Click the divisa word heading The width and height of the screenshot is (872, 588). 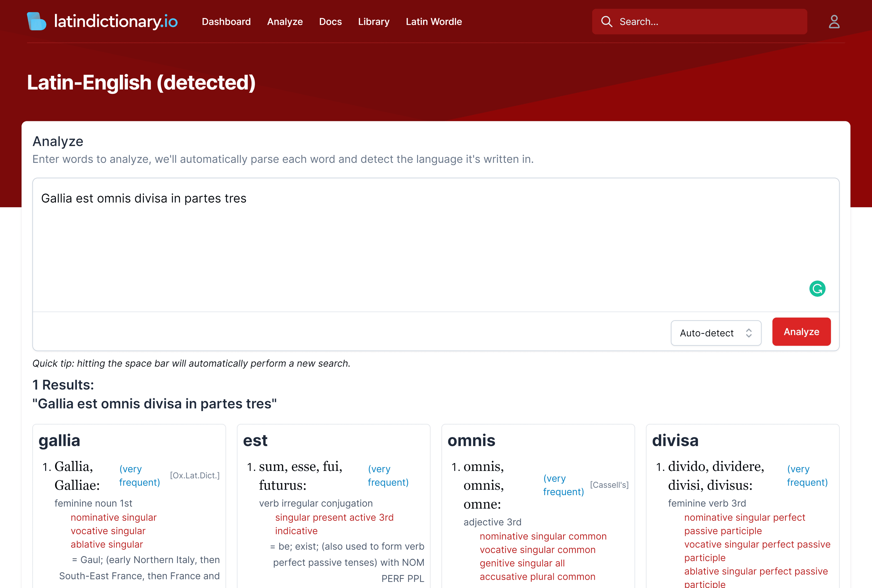coord(675,440)
